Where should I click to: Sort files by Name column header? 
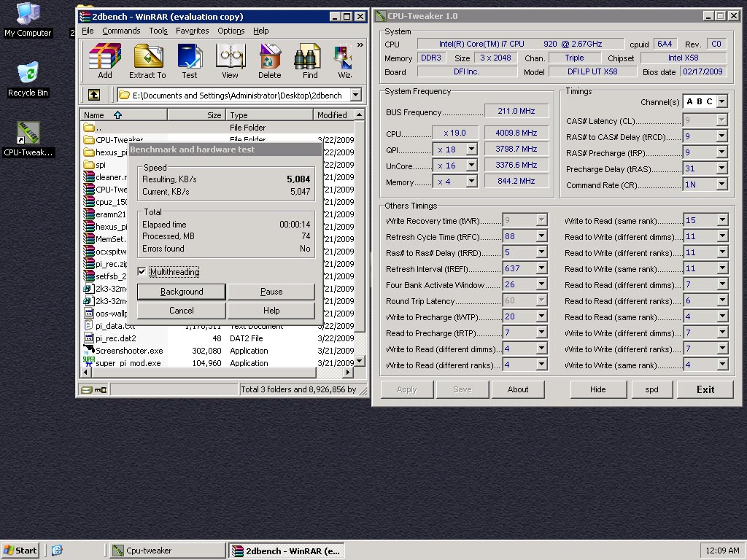pyautogui.click(x=124, y=114)
